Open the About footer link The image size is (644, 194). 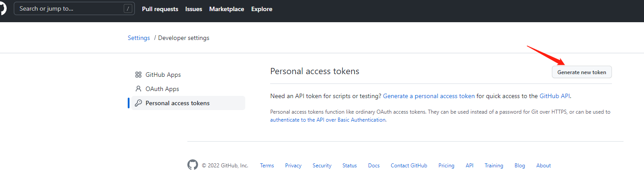pyautogui.click(x=543, y=166)
